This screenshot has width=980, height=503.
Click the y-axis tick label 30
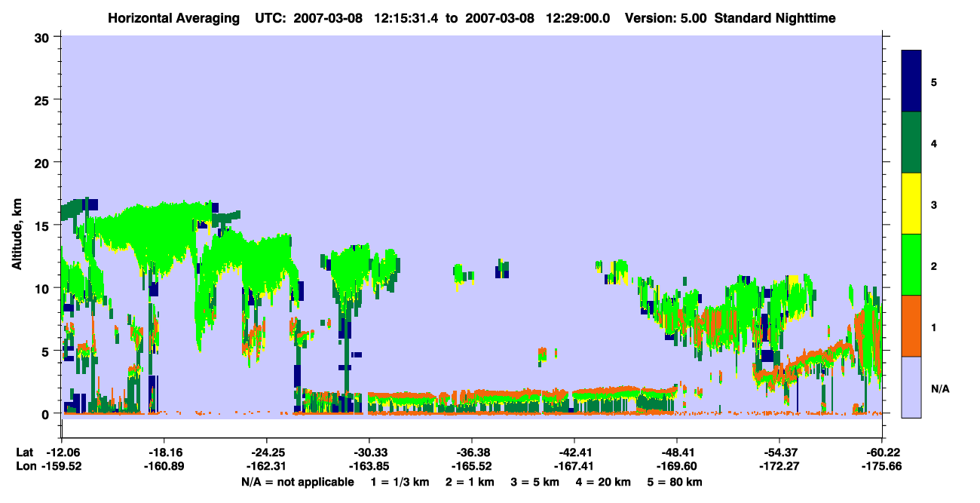44,38
